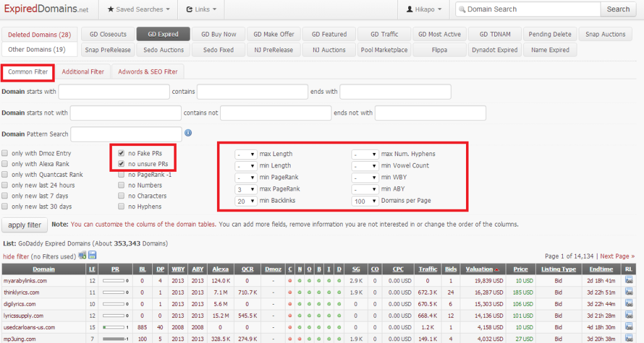Image resolution: width=644 pixels, height=343 pixels.
Task: Uncheck no unsure PRs checkbox
Action: tap(121, 164)
